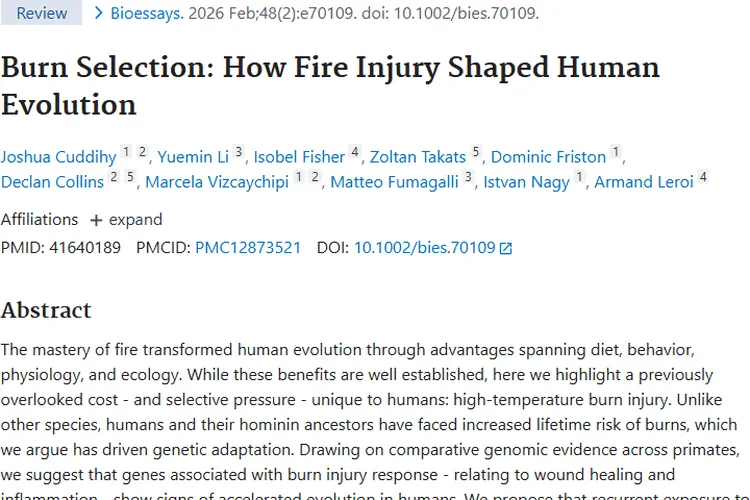Open Declan Collins author link
Viewport: 750px width, 500px height.
pos(52,182)
